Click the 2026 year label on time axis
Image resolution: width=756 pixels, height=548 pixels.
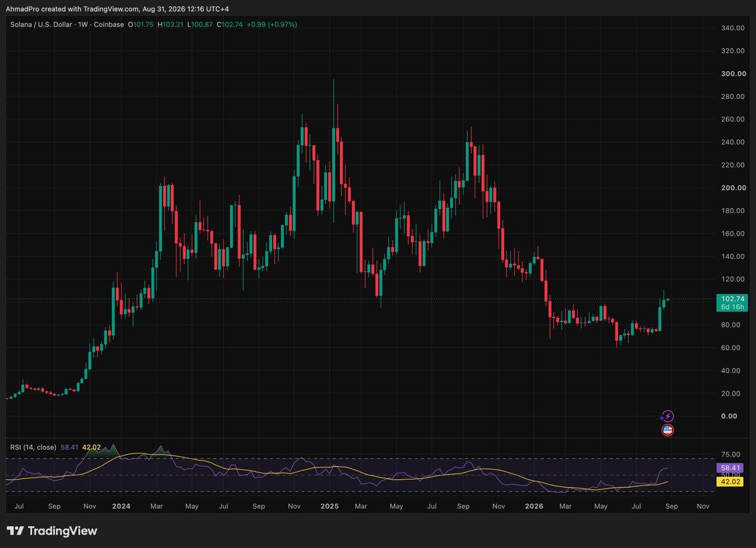click(x=534, y=506)
